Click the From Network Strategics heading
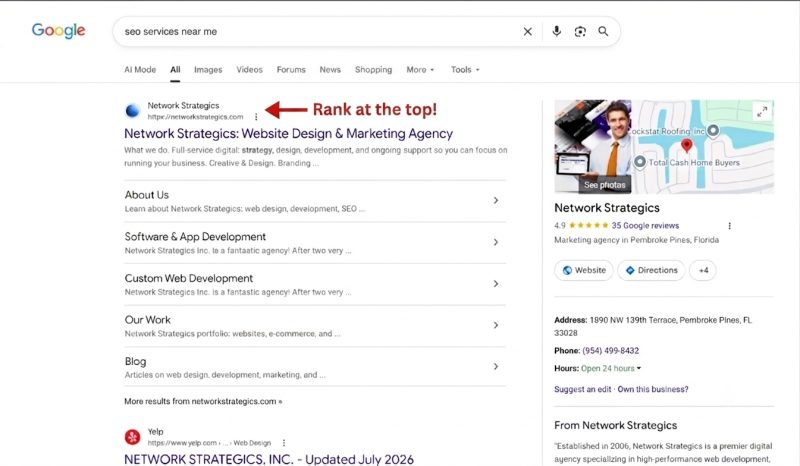 pyautogui.click(x=615, y=425)
